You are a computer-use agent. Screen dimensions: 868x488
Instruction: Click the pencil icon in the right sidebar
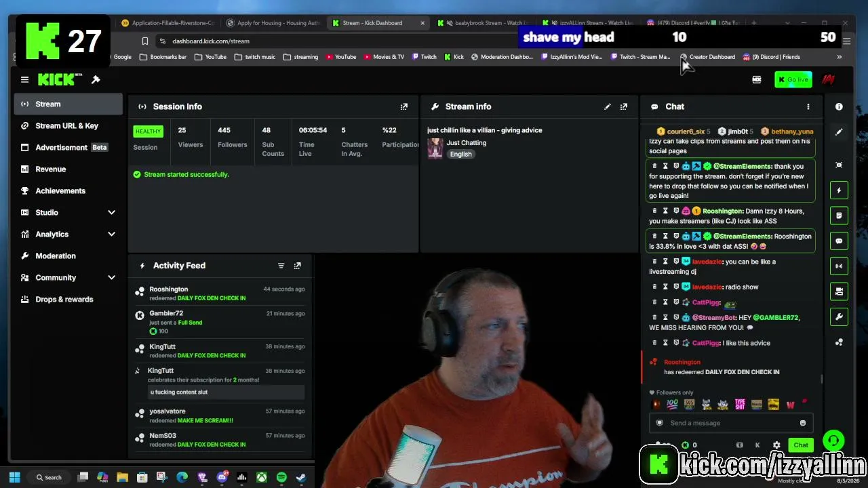click(x=839, y=132)
